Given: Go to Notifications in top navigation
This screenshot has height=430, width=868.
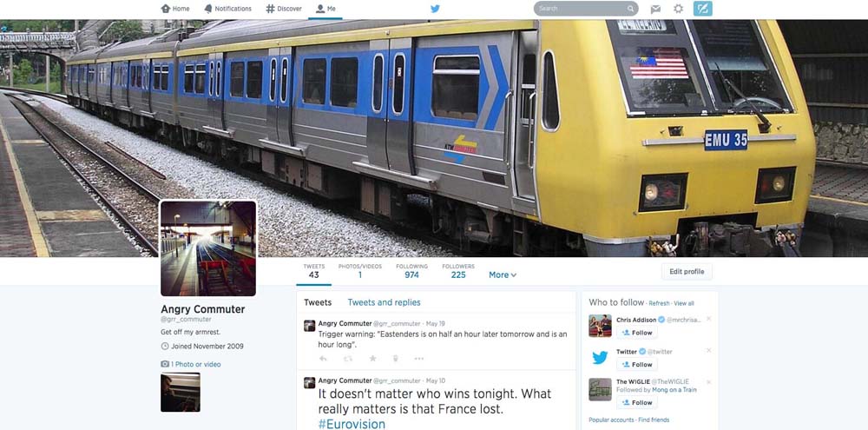Looking at the screenshot, I should click(x=227, y=9).
